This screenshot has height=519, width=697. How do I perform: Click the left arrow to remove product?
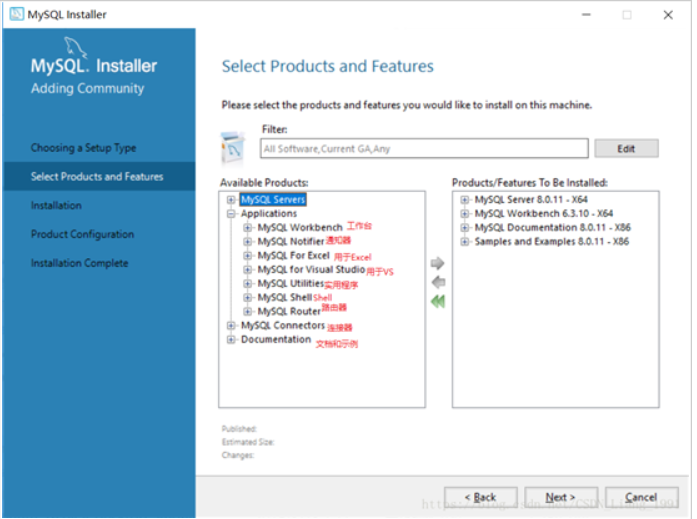coord(438,282)
